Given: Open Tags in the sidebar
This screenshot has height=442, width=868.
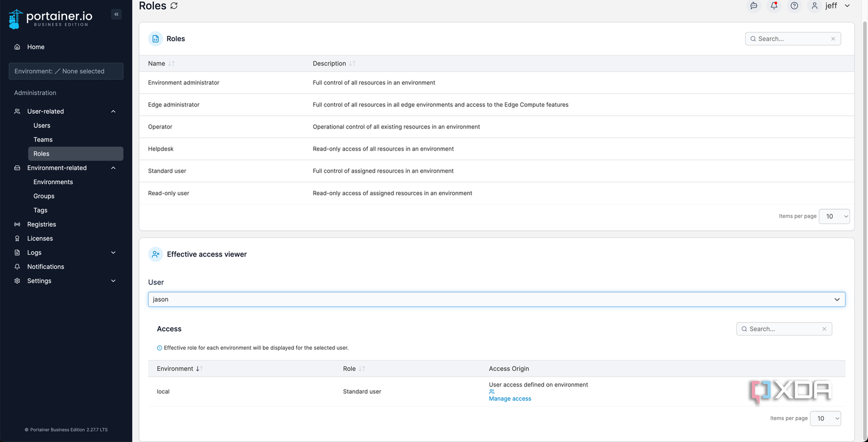Looking at the screenshot, I should click(41, 210).
